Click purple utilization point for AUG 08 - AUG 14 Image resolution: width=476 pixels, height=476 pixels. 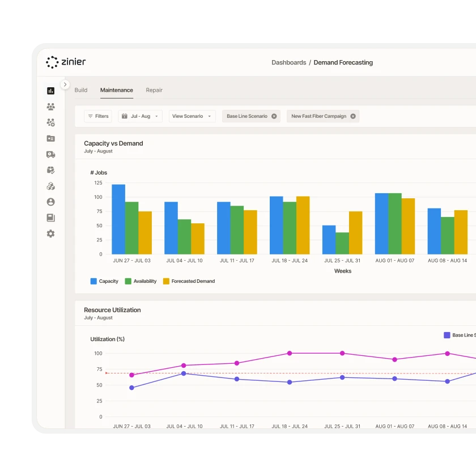(x=447, y=381)
